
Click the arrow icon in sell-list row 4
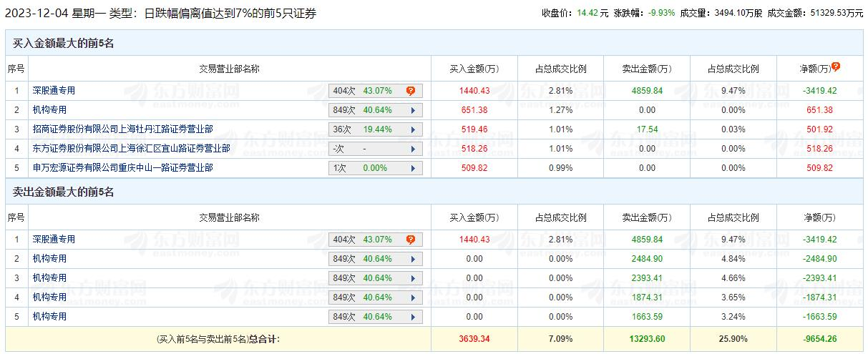(x=413, y=298)
